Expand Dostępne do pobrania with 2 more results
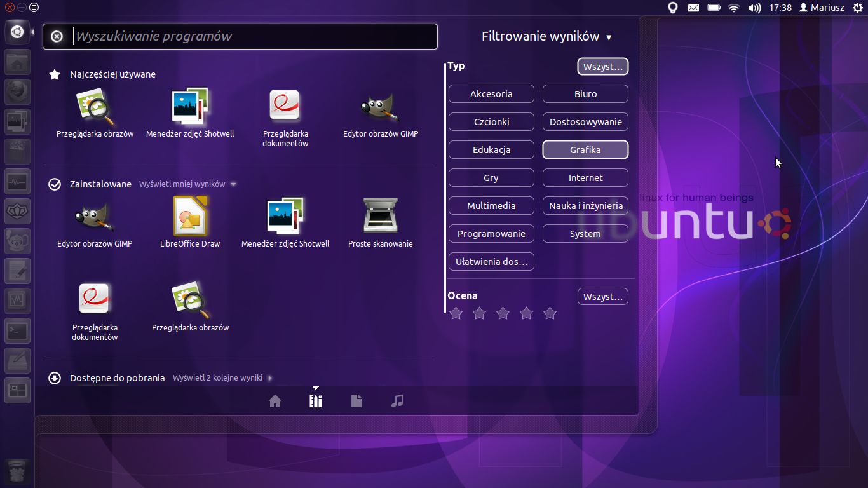The height and width of the screenshot is (488, 868). (222, 378)
